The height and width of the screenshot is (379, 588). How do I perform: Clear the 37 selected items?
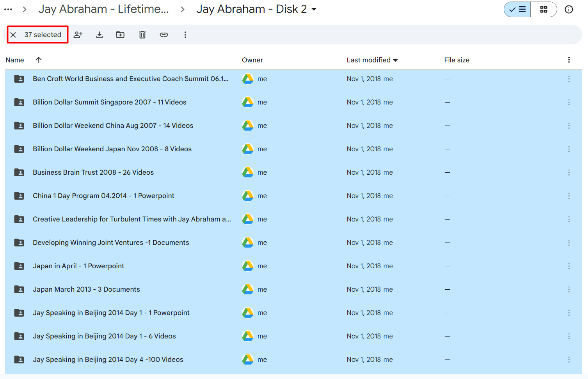click(13, 35)
